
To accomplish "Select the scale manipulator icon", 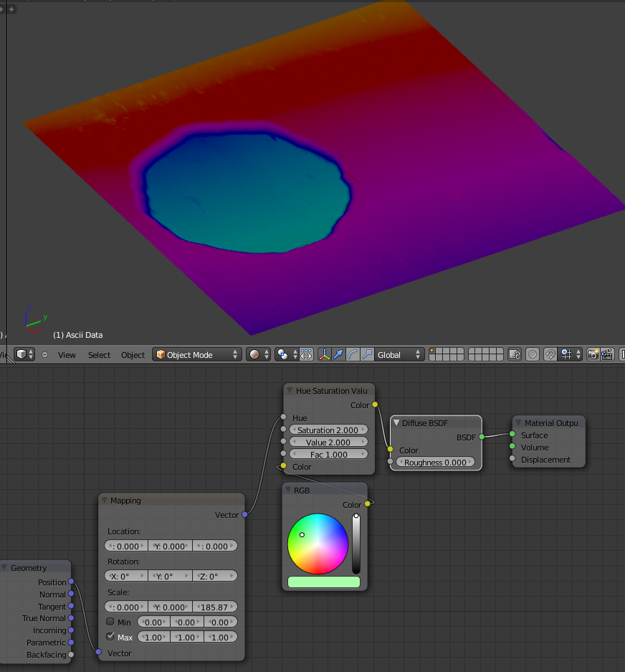I will click(x=365, y=354).
